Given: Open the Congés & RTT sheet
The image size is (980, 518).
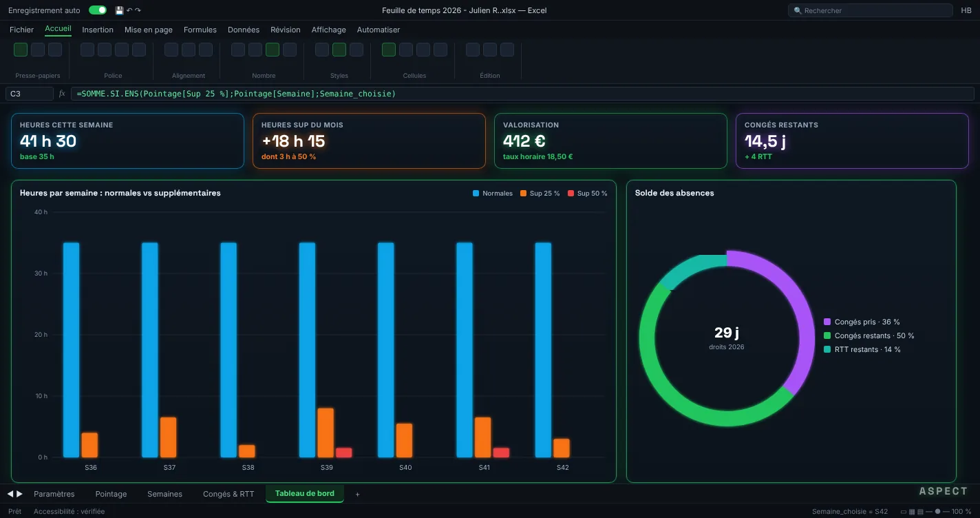Looking at the screenshot, I should pyautogui.click(x=228, y=494).
